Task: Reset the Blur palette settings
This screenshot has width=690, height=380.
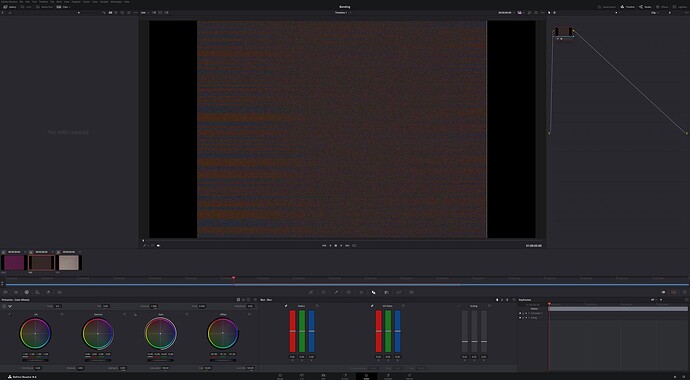Action: (514, 300)
